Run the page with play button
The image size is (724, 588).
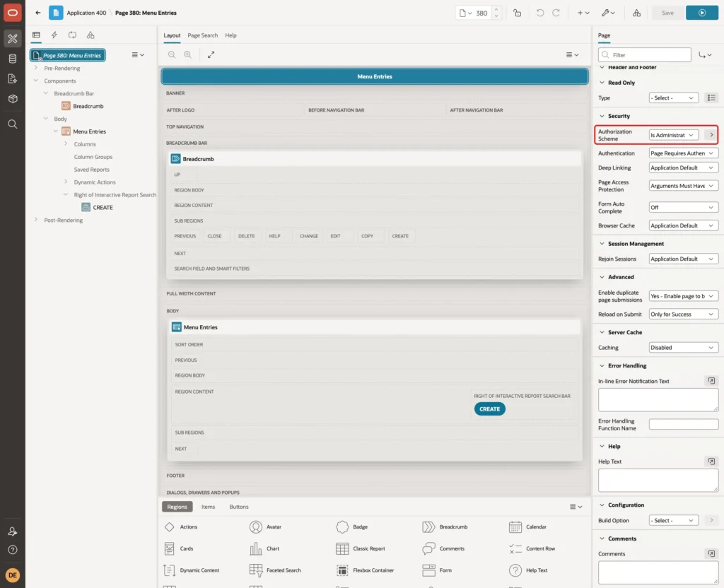702,13
